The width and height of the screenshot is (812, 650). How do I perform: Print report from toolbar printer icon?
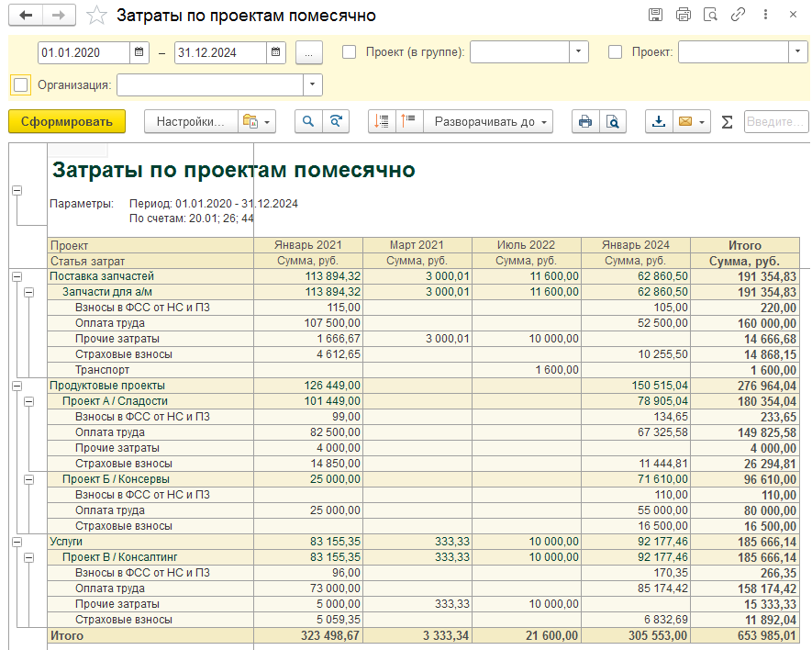585,122
